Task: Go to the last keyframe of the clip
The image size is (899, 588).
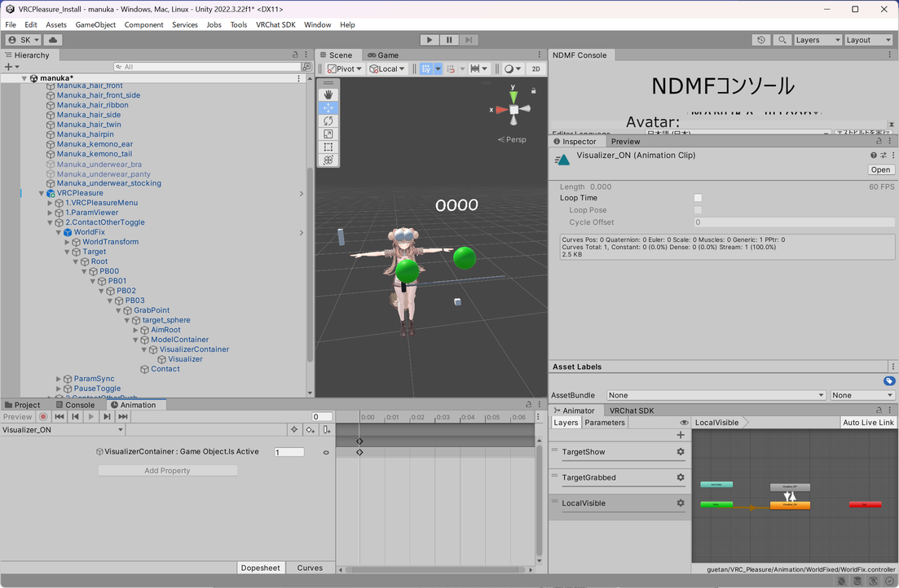Action: pyautogui.click(x=123, y=417)
